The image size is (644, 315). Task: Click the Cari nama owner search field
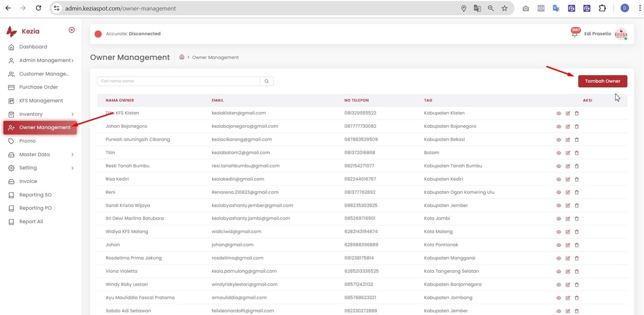pos(178,81)
